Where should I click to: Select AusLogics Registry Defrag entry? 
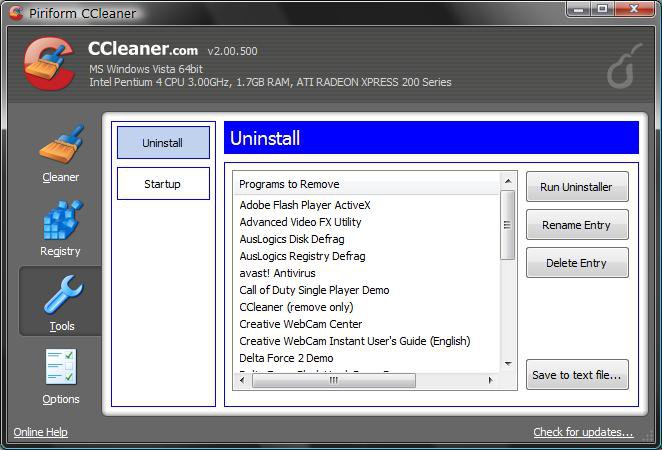point(302,256)
